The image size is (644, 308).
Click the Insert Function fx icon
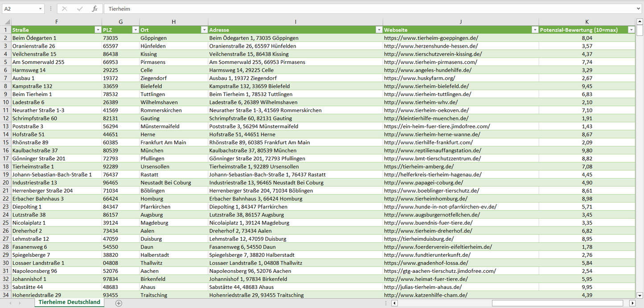94,9
